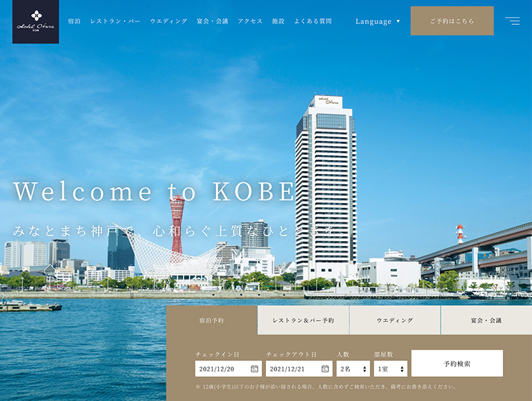Open the 人数 guest count dropdown

(x=353, y=369)
